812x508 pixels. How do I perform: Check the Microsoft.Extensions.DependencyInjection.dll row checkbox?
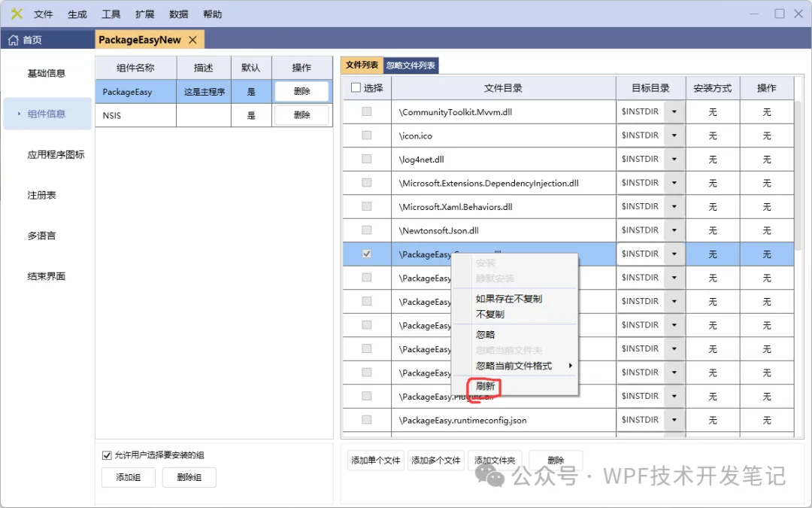coord(367,182)
